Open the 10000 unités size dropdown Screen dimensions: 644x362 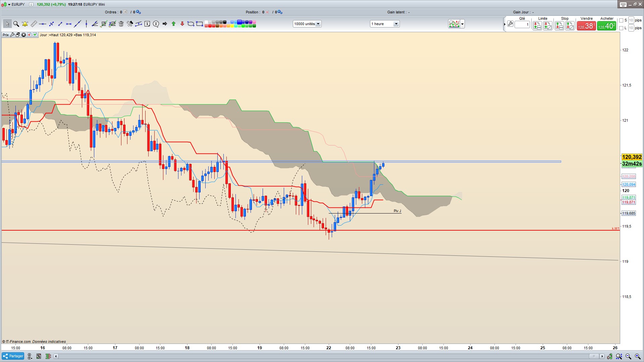click(318, 24)
